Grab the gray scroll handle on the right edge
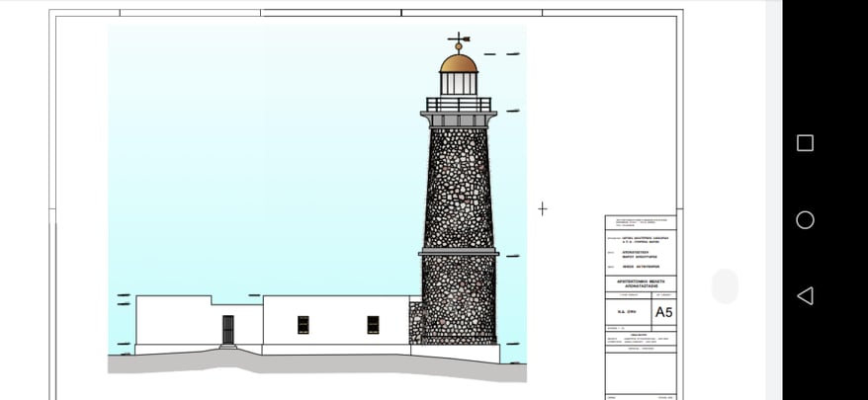Image resolution: width=868 pixels, height=400 pixels. click(725, 286)
